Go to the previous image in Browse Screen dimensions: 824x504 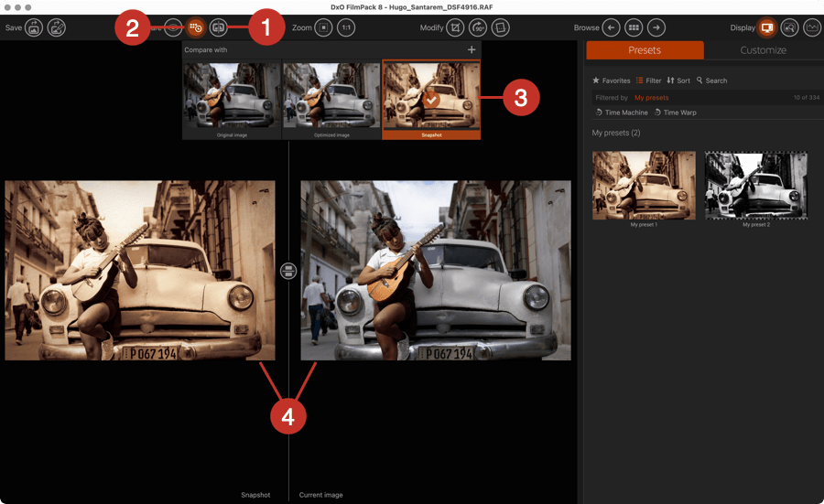pyautogui.click(x=611, y=28)
